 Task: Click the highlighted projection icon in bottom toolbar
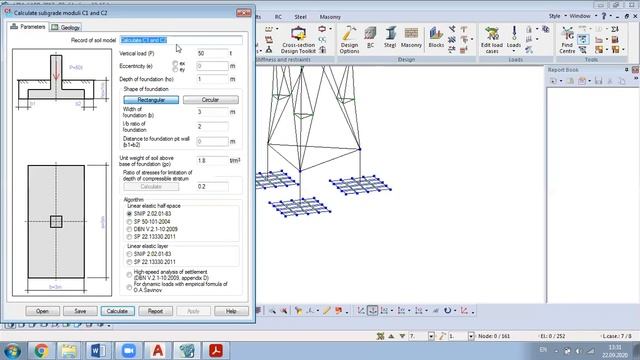coord(373,311)
